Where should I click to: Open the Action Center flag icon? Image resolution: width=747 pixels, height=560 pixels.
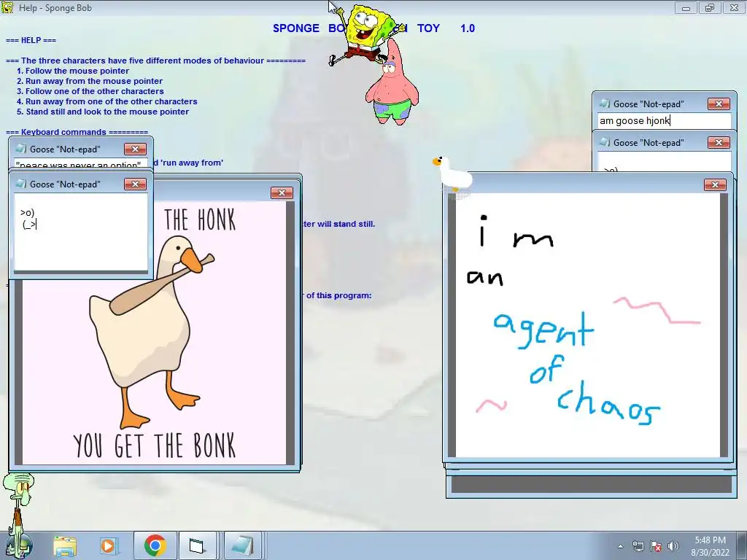point(656,547)
